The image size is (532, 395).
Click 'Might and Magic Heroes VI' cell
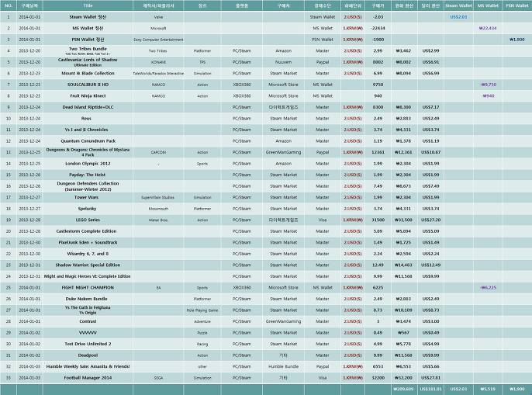tap(88, 276)
